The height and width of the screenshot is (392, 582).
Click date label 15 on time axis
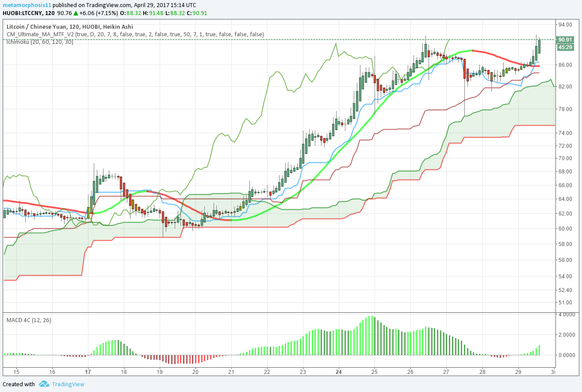click(x=17, y=372)
